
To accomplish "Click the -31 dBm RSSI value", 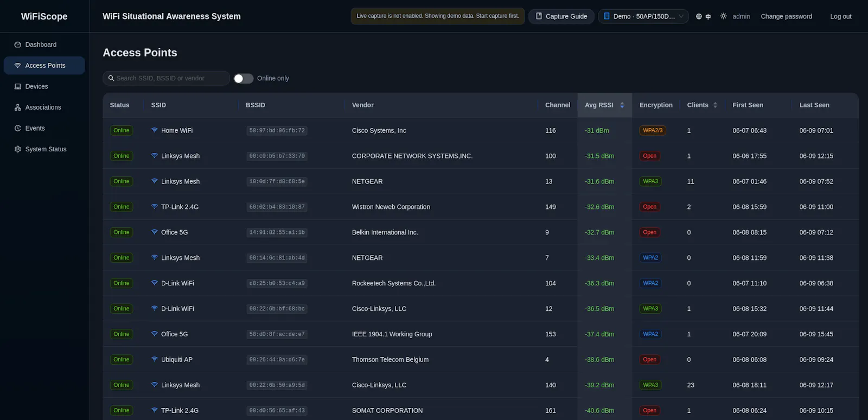I will coord(597,131).
